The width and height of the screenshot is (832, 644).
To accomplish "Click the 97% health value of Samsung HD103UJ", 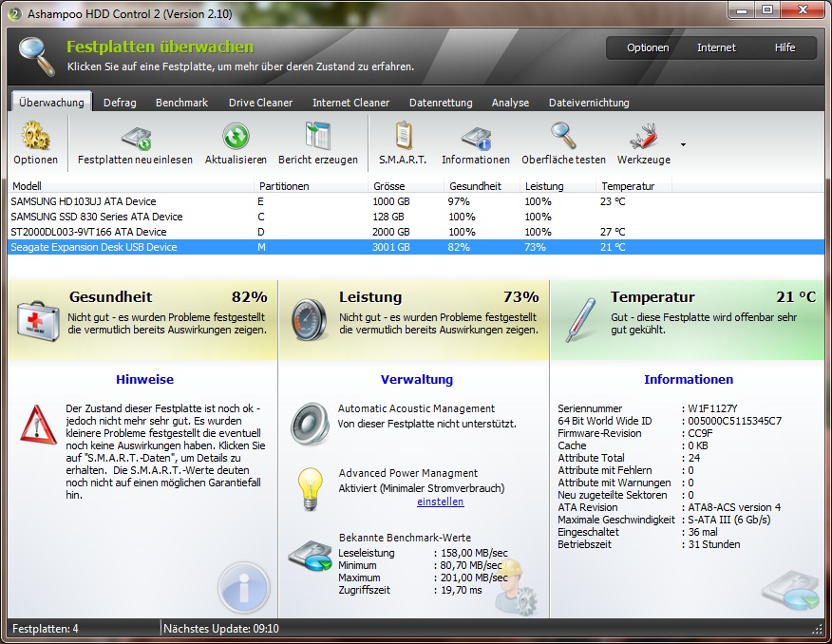I will [x=459, y=201].
